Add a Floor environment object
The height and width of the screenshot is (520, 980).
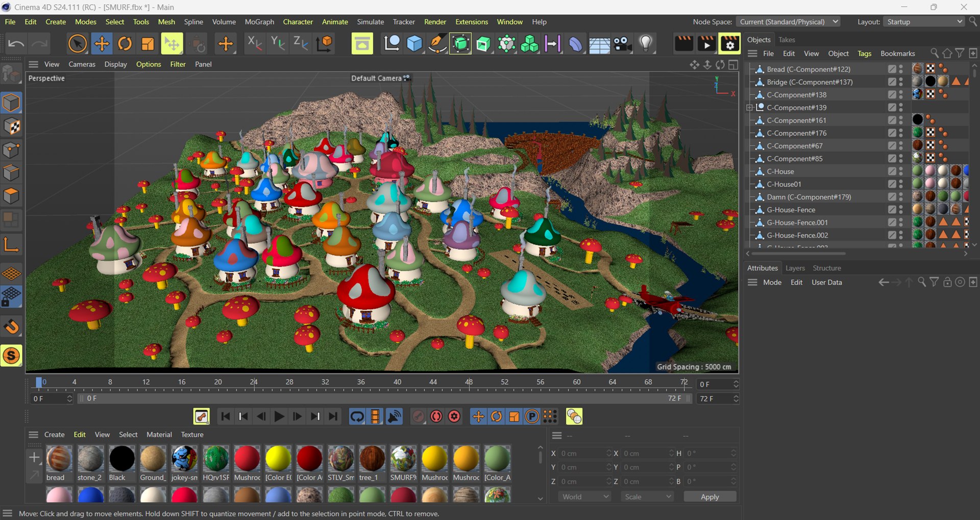pyautogui.click(x=599, y=45)
